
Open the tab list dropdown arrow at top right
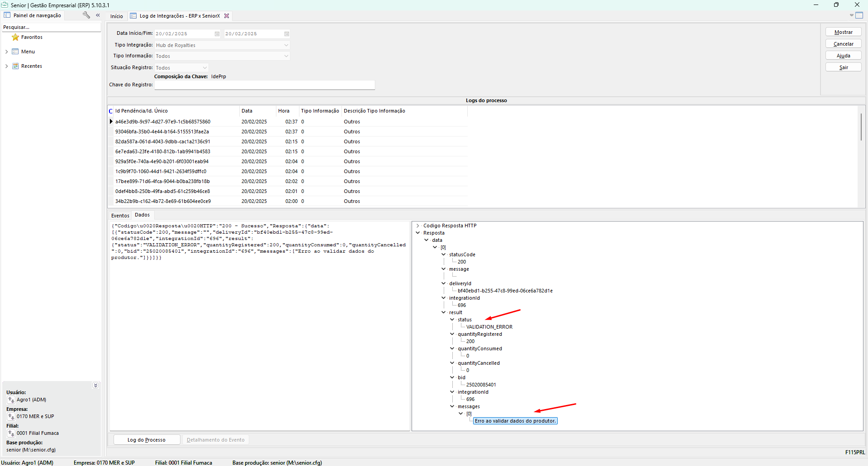[852, 15]
